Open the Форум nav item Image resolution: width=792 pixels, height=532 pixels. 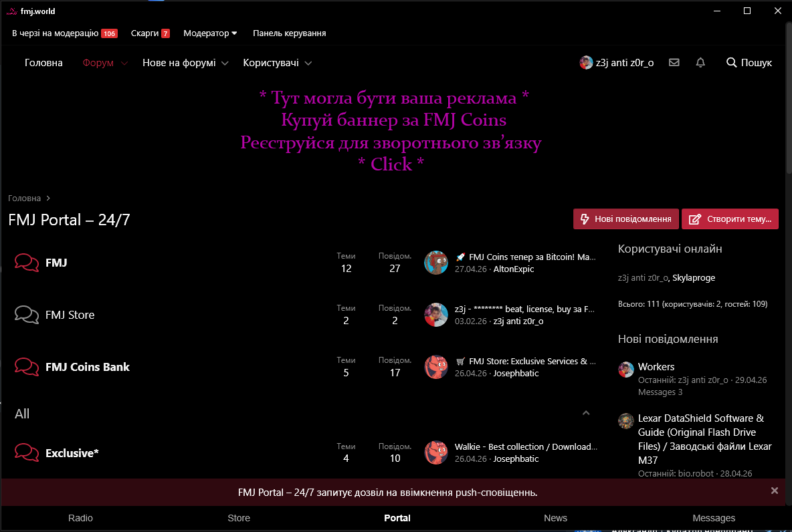tap(98, 63)
